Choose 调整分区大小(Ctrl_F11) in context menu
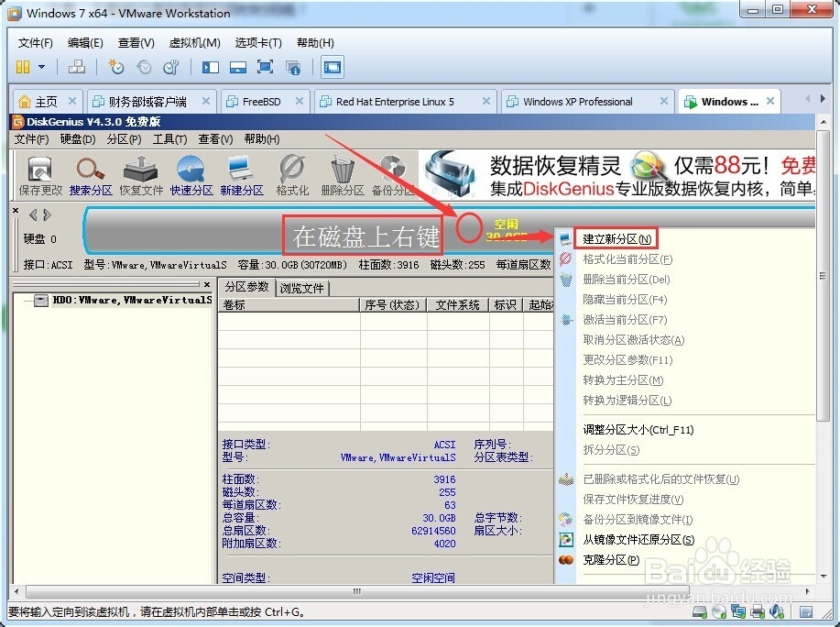Screen dimensions: 840x627 [638, 430]
